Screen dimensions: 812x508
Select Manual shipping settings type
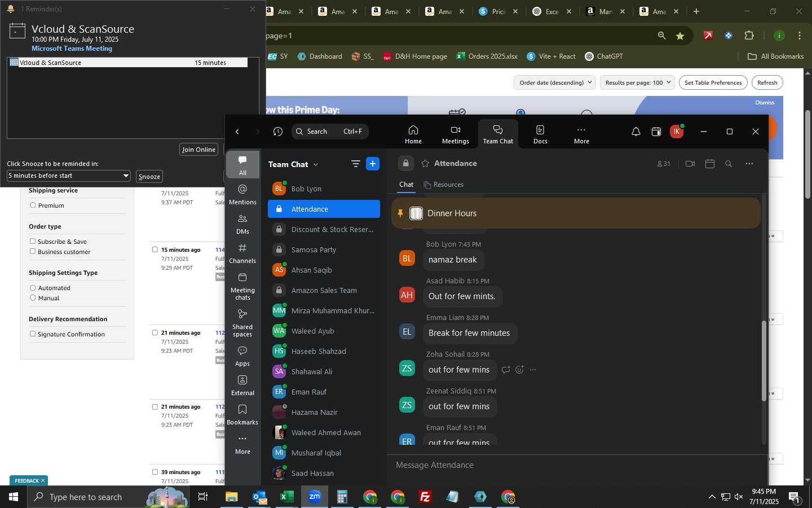pos(33,297)
